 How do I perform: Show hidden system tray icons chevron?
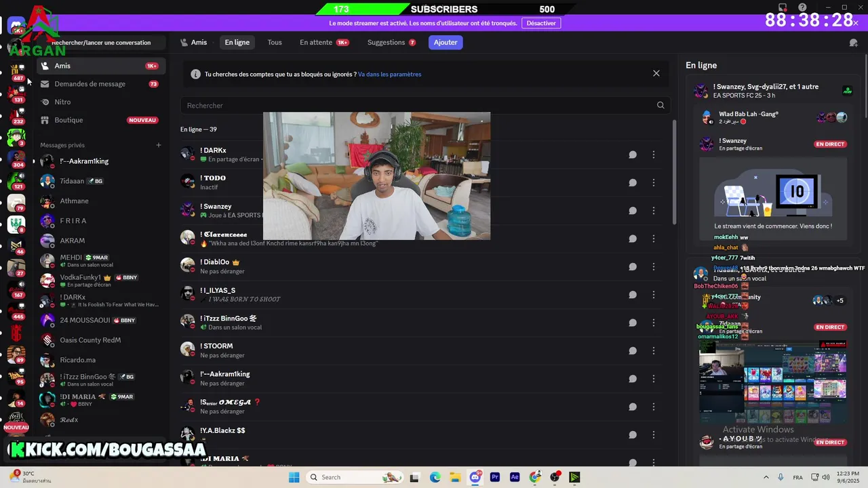click(766, 477)
